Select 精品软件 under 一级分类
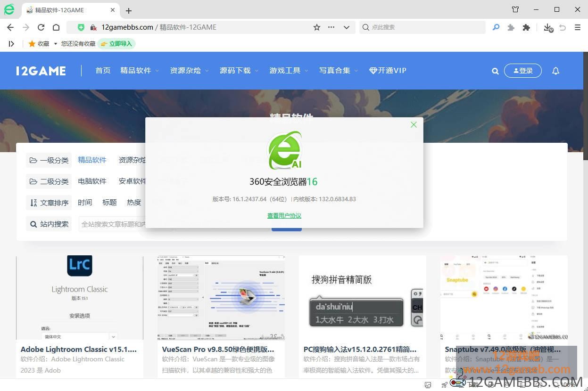 pyautogui.click(x=92, y=160)
